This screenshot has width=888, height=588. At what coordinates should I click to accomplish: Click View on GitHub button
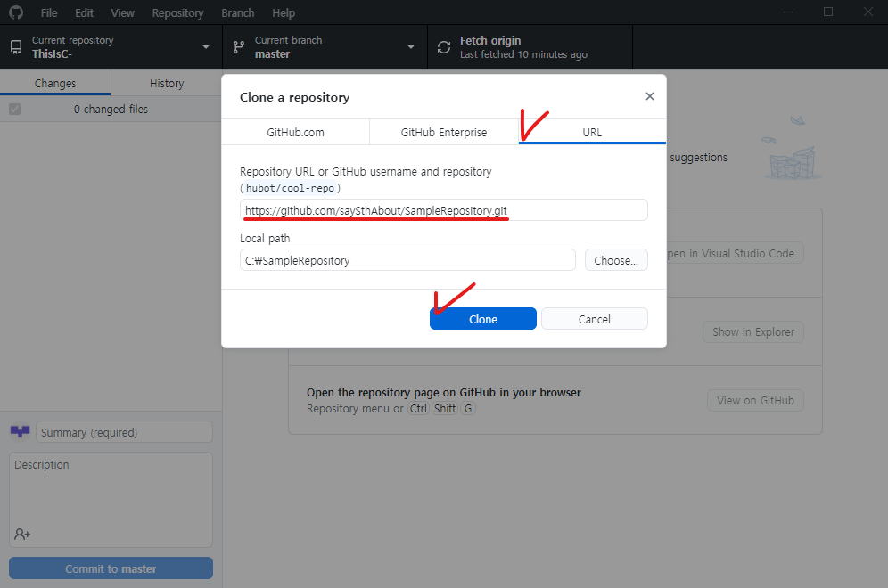755,400
